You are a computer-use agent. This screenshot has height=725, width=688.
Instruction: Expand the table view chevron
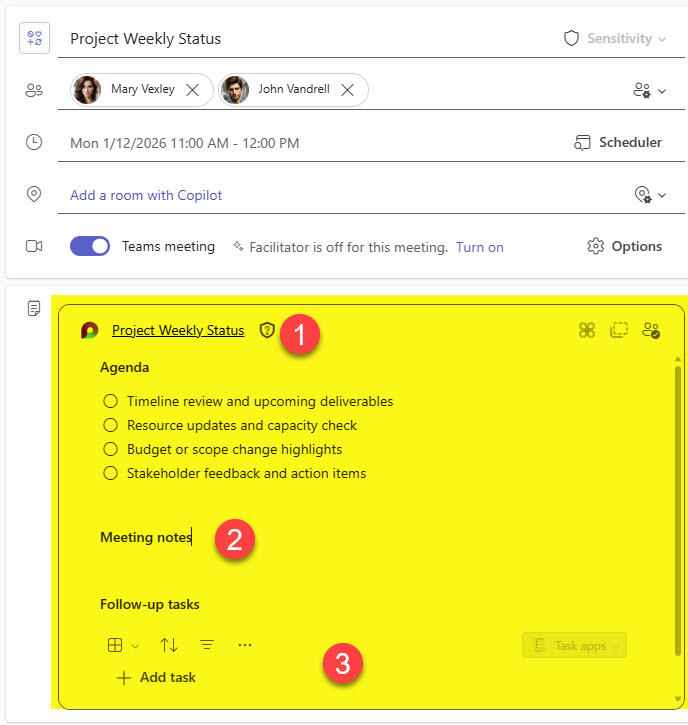coord(135,646)
